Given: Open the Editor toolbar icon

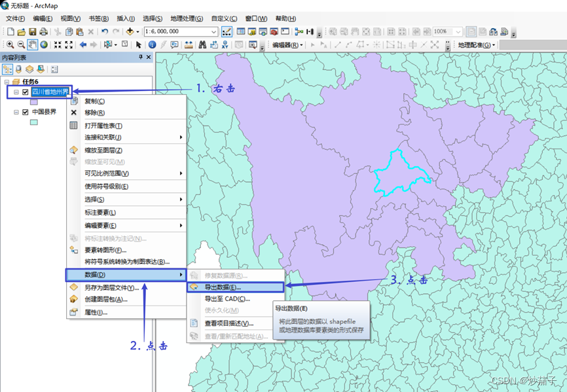Looking at the screenshot, I should [x=227, y=32].
